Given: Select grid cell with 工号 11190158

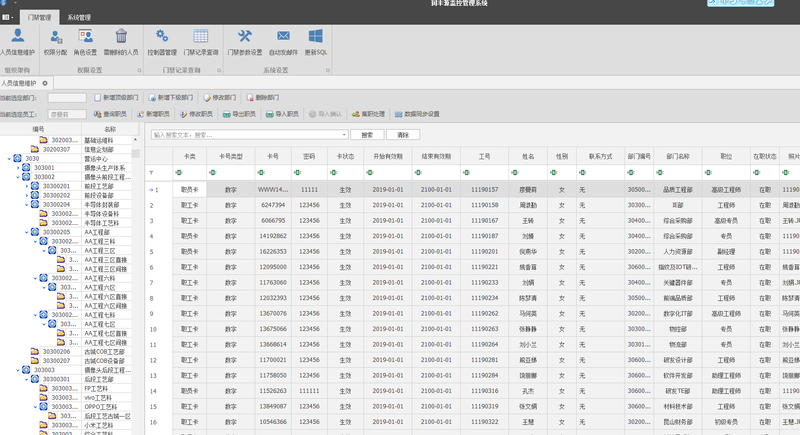Looking at the screenshot, I should coord(484,205).
